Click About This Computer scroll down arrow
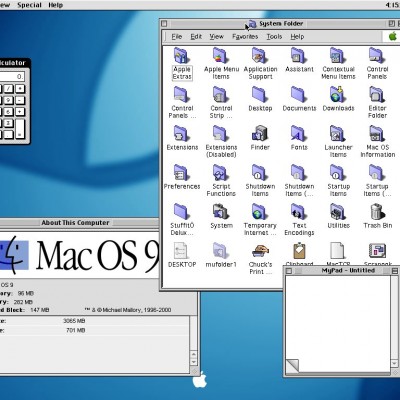This screenshot has width=400, height=400. tap(193, 362)
